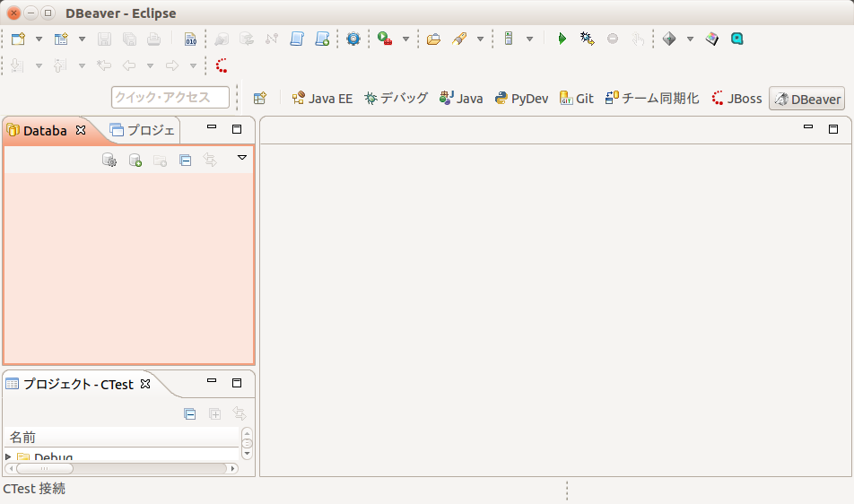Toggle Link with Editor in Database navigator

pos(210,160)
